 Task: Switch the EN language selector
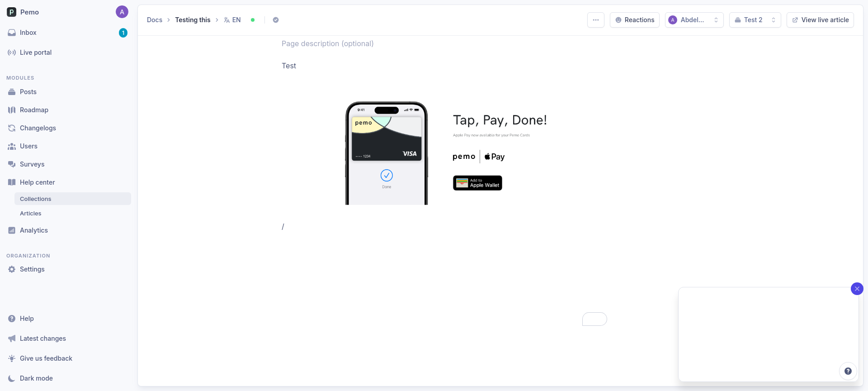pos(232,20)
